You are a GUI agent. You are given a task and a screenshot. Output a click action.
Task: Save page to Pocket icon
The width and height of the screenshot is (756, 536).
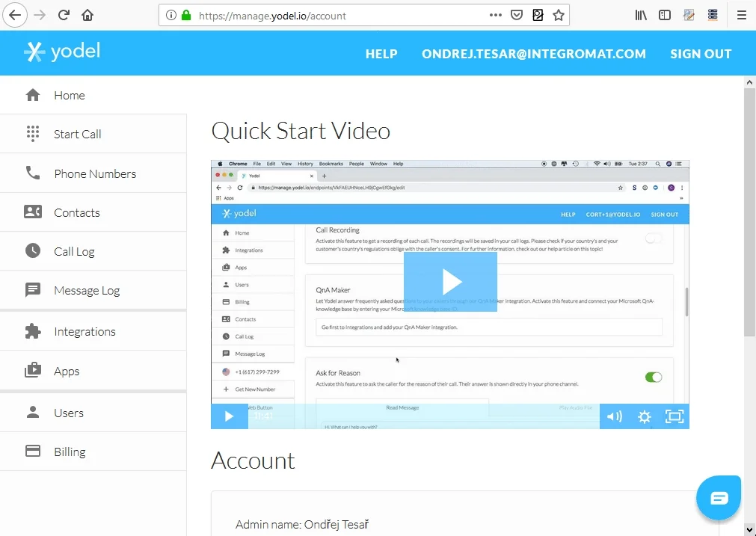tap(517, 16)
